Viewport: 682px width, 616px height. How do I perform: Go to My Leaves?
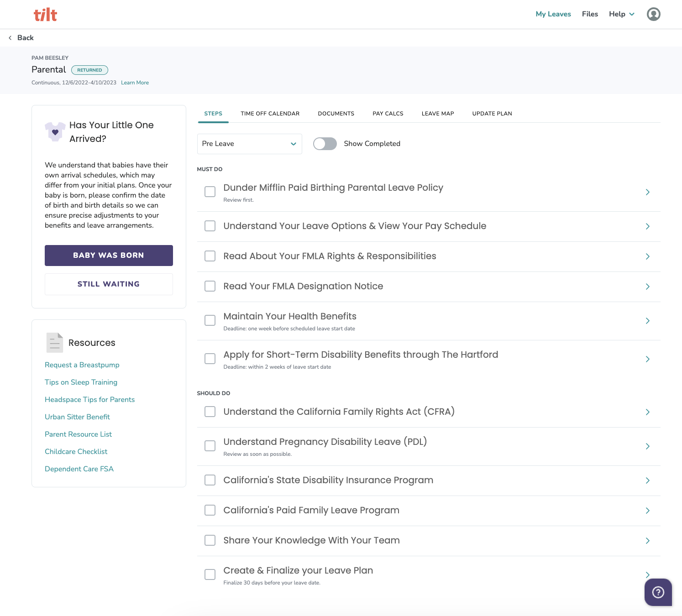click(x=553, y=14)
